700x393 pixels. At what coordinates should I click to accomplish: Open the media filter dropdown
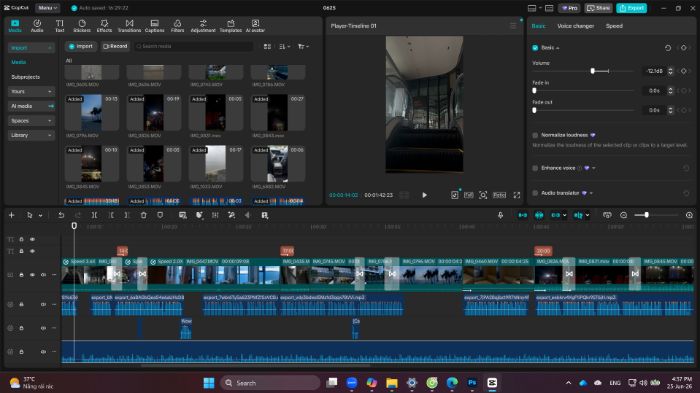[x=303, y=46]
